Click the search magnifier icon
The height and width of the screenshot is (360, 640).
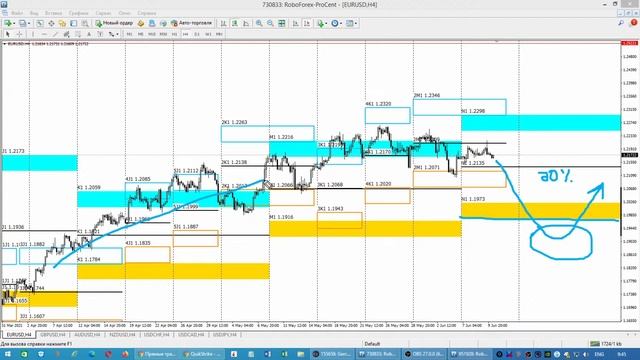[621, 23]
